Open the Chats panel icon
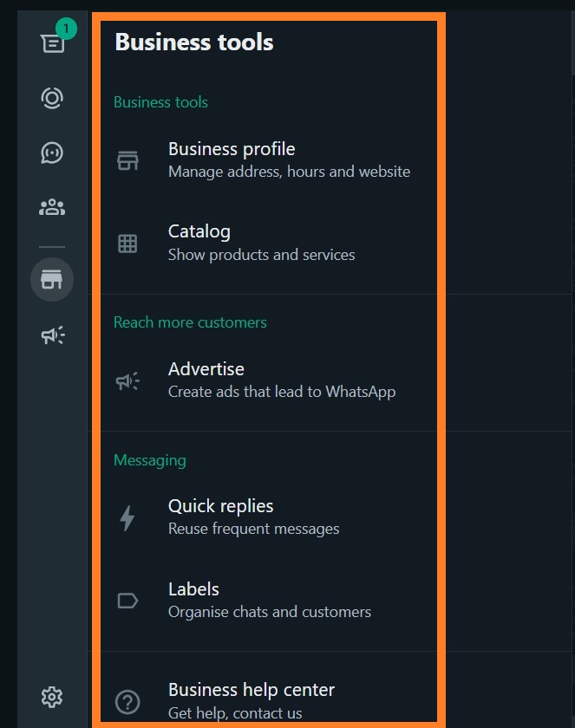 click(52, 42)
